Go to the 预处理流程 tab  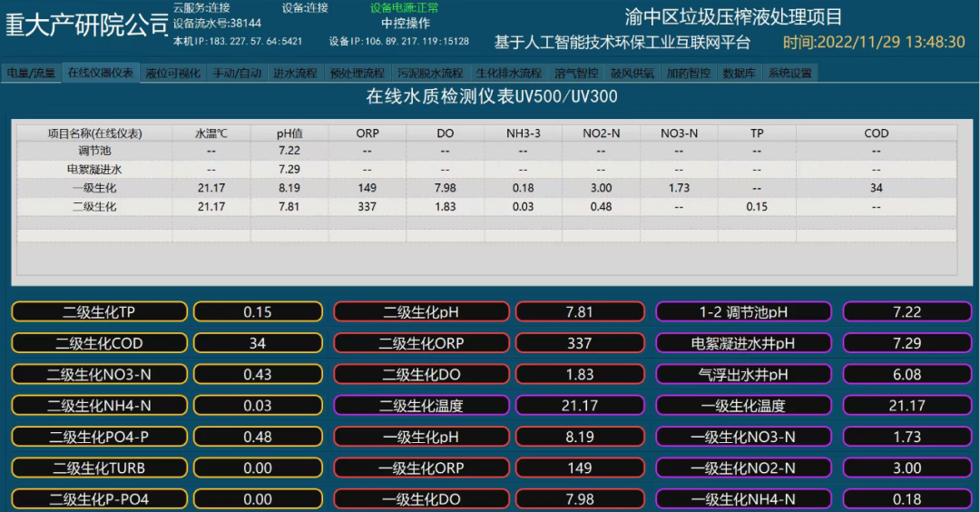pos(358,73)
